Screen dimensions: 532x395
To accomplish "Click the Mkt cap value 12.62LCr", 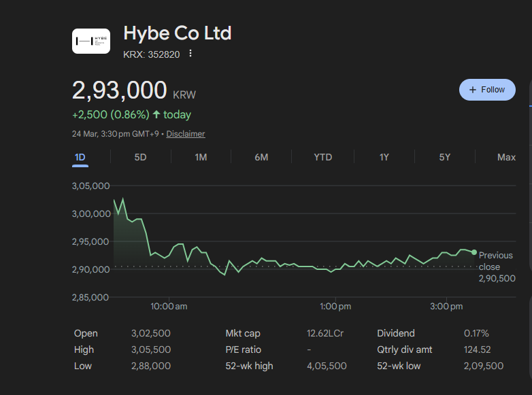I will click(325, 333).
